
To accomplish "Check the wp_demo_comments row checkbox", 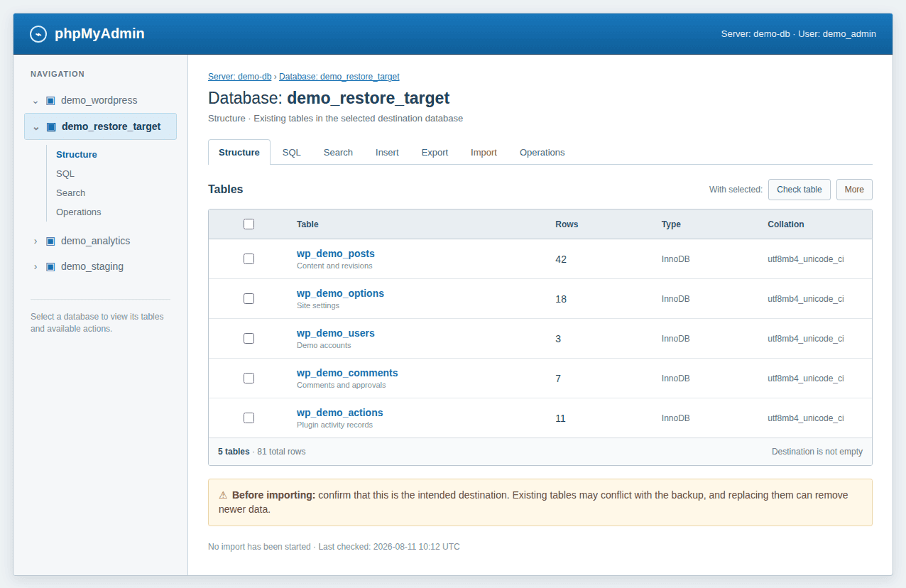I will (x=249, y=378).
